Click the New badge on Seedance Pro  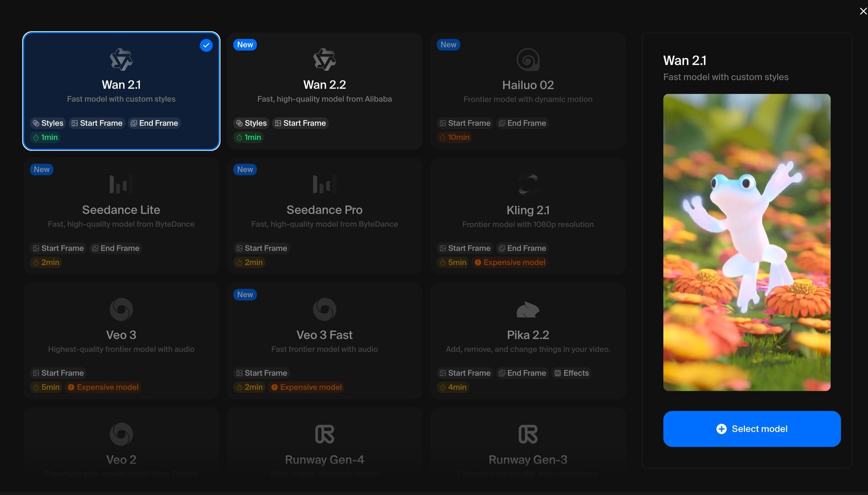pos(245,169)
